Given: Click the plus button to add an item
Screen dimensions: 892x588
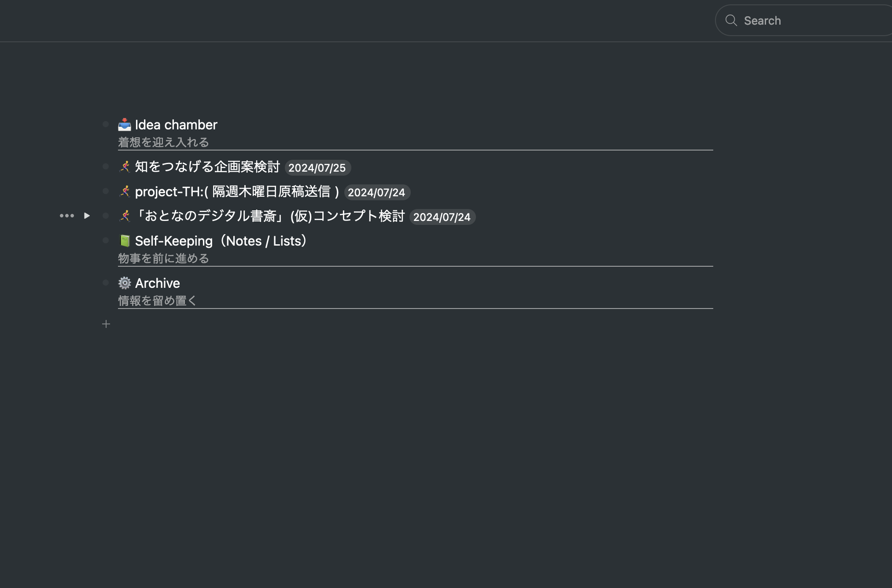Looking at the screenshot, I should 106,324.
